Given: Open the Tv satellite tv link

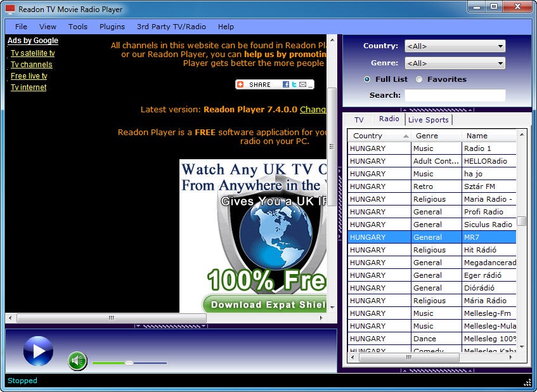Looking at the screenshot, I should [x=32, y=53].
